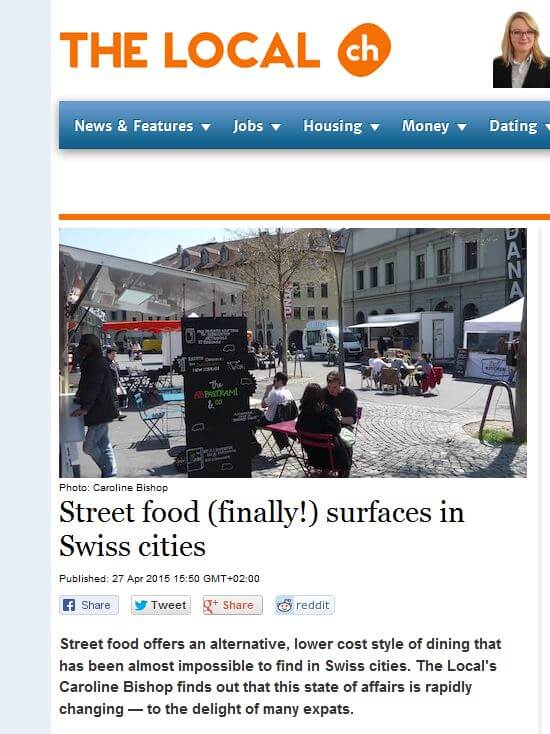Click the Facebook icon on Share button
Screen dimensions: 550x734
pos(69,605)
